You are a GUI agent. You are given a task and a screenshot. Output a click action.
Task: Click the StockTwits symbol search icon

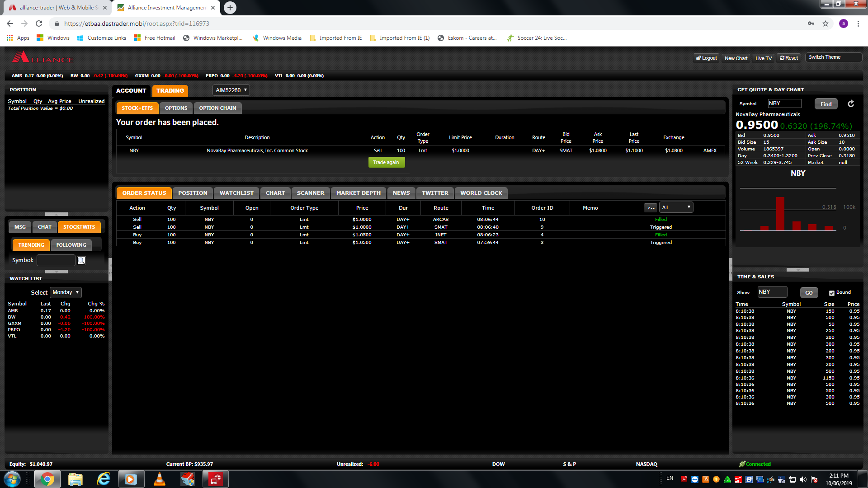coord(81,260)
